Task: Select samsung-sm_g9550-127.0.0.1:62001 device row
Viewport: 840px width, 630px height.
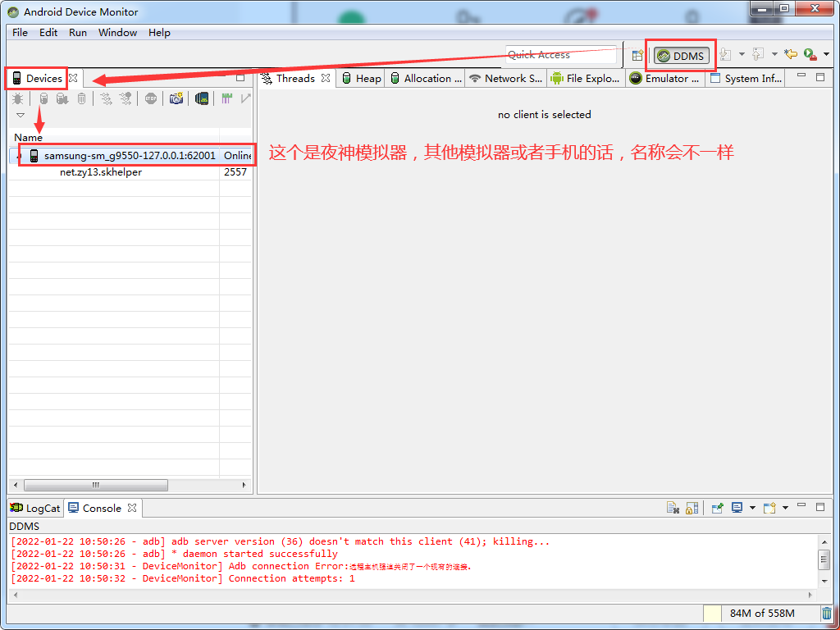Action: tap(130, 156)
